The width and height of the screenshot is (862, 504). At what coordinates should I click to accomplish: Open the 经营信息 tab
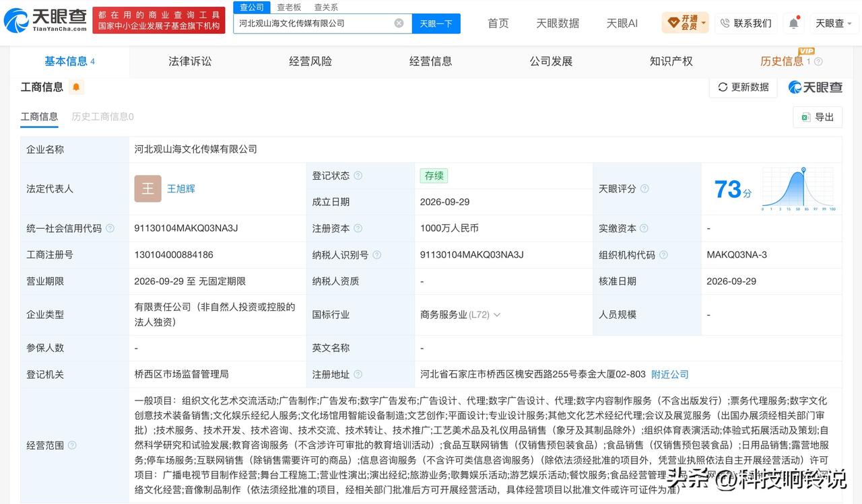431,61
